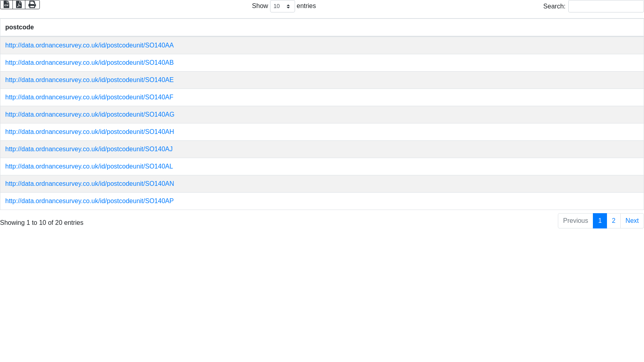The height and width of the screenshot is (362, 644).
Task: Click the Next pagination button
Action: [632, 221]
